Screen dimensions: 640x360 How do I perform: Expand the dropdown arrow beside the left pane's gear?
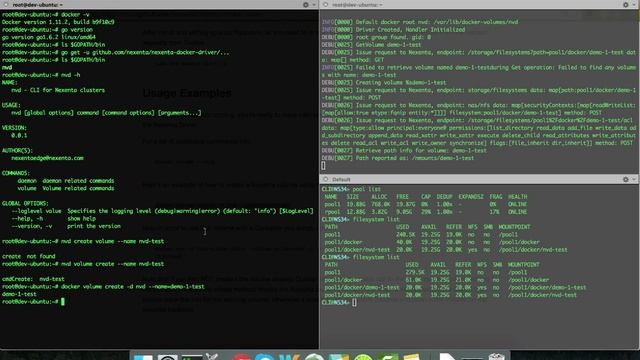pyautogui.click(x=314, y=5)
